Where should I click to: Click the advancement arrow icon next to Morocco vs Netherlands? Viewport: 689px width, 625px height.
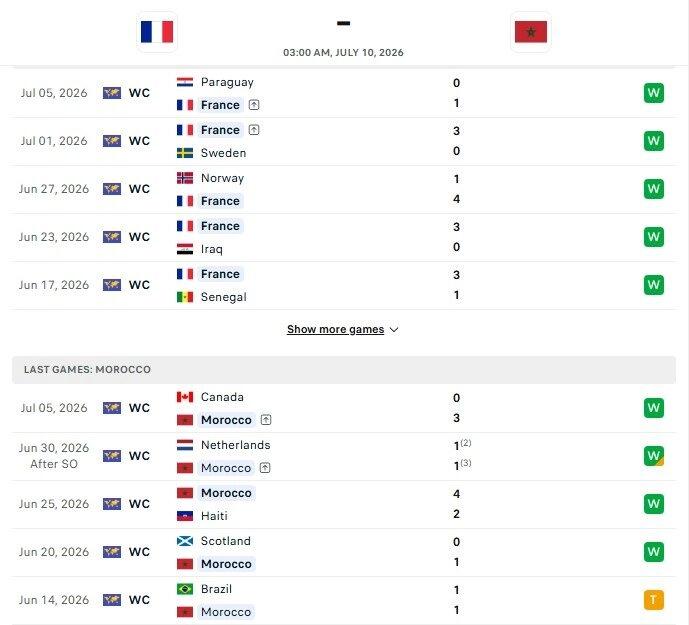click(265, 468)
